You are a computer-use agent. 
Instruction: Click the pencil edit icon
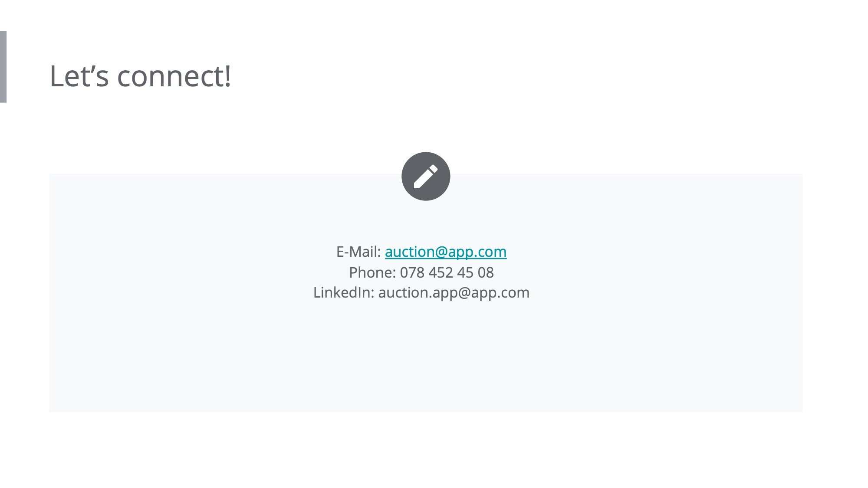pyautogui.click(x=425, y=177)
